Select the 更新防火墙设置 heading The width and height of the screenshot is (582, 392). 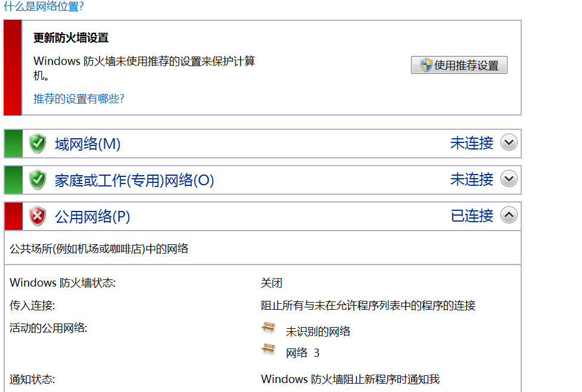point(71,38)
